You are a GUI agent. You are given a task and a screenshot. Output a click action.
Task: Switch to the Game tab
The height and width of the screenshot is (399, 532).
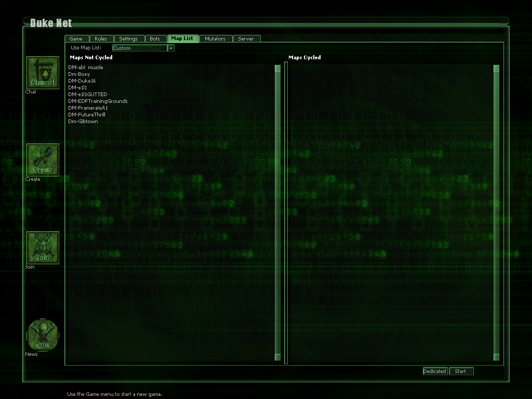click(x=76, y=38)
